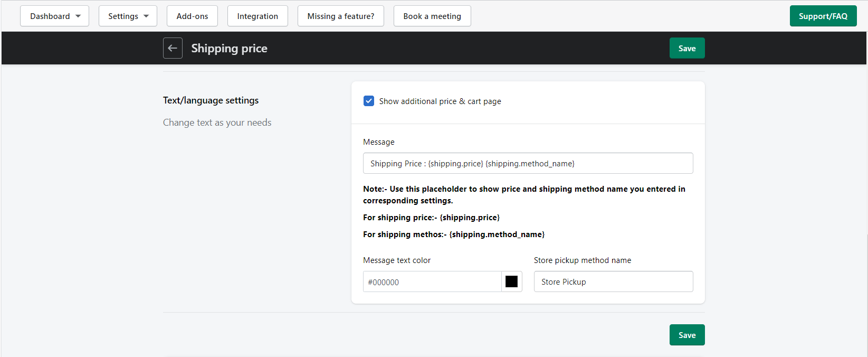The width and height of the screenshot is (868, 357).
Task: Click the 'Message text color' label
Action: click(x=397, y=260)
